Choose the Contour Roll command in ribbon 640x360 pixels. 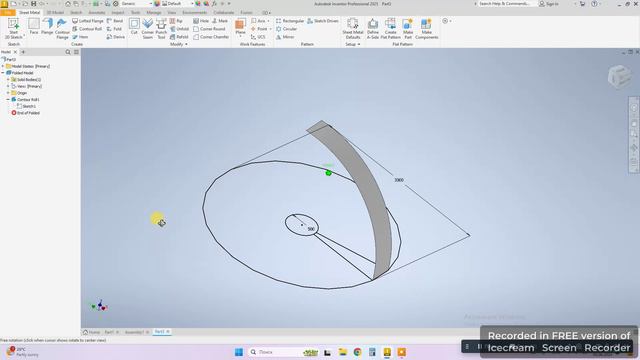[87, 29]
